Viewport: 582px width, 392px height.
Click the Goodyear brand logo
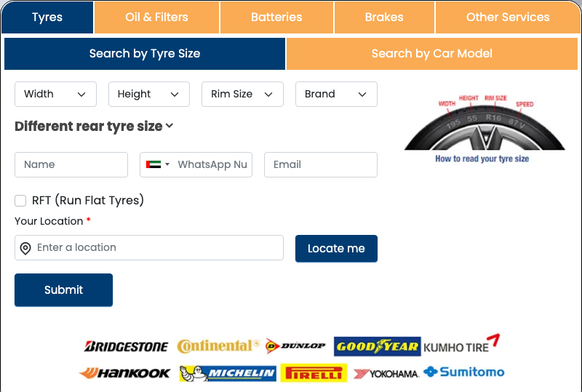(377, 346)
